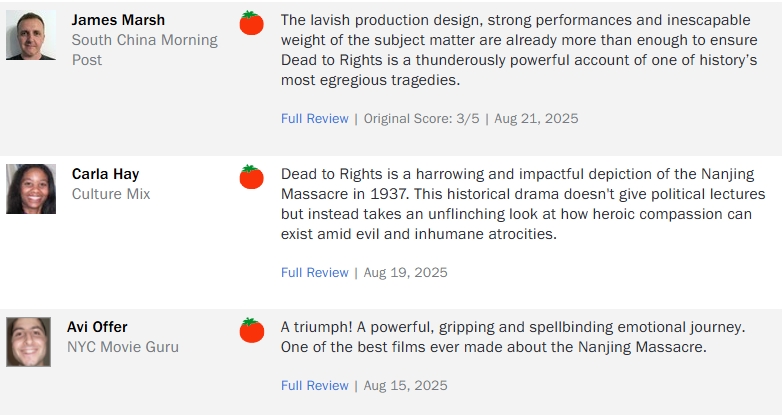Click the fresh tomato icon beside Avi Offer's review
This screenshot has height=415, width=783.
tap(252, 330)
